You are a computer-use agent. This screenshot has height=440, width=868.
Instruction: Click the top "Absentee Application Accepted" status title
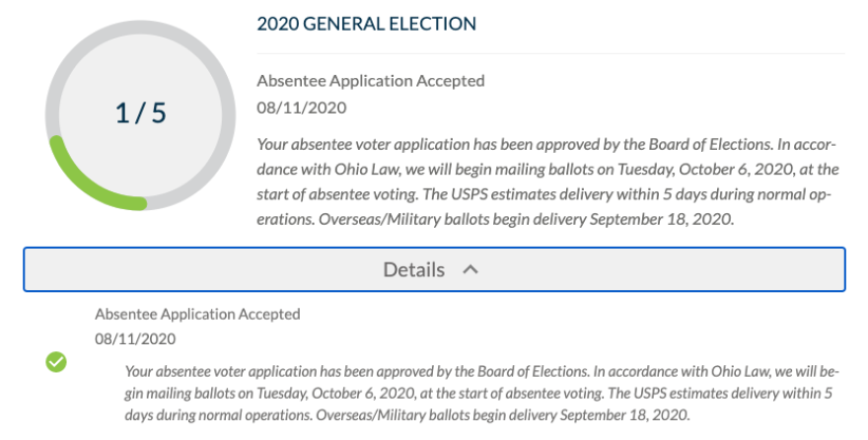coord(371,81)
